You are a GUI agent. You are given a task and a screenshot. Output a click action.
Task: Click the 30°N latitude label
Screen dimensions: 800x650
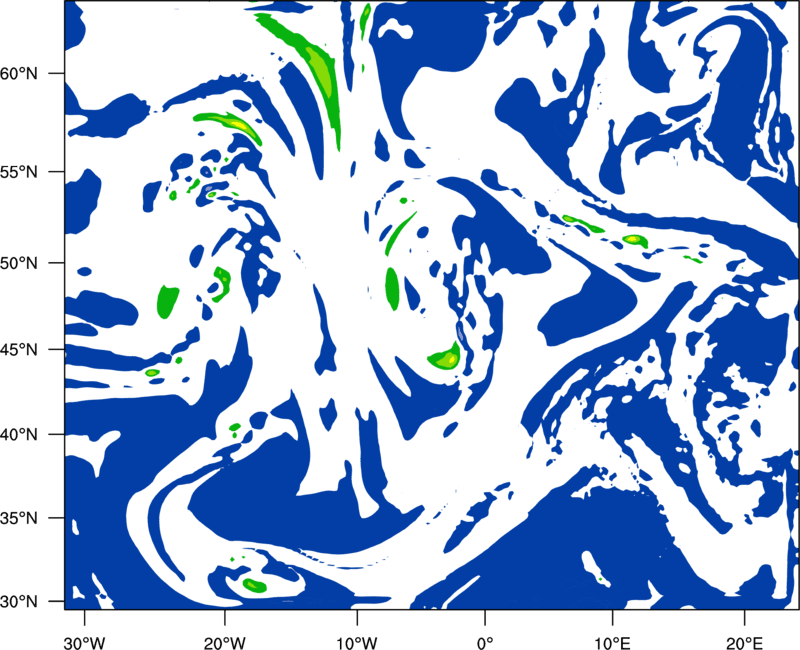[x=19, y=602]
